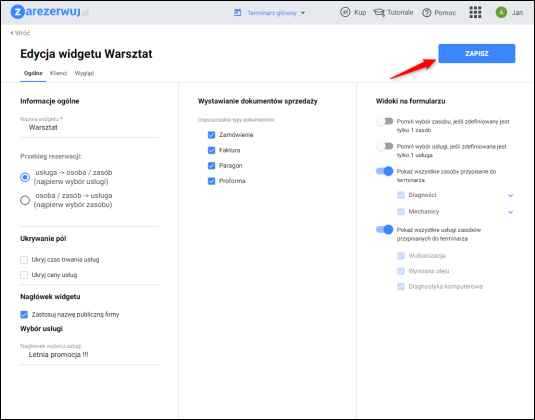535x420 pixels.
Task: Toggle Pomiń wybór zasobu switch
Action: [x=385, y=121]
